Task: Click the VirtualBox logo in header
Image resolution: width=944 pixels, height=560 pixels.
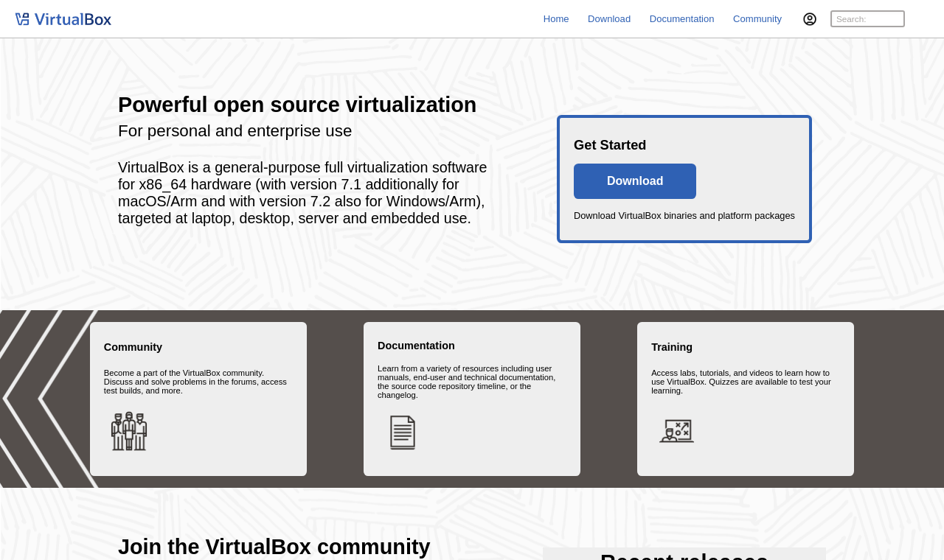Action: [63, 19]
